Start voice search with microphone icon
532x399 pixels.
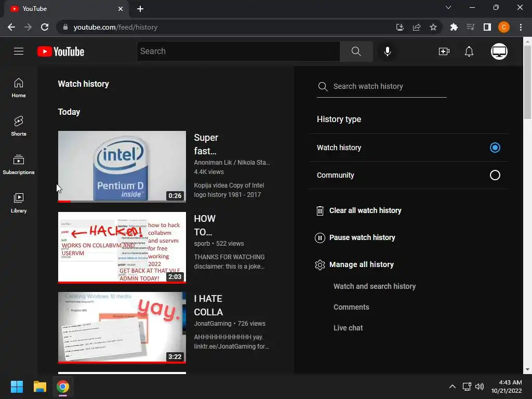(x=387, y=51)
